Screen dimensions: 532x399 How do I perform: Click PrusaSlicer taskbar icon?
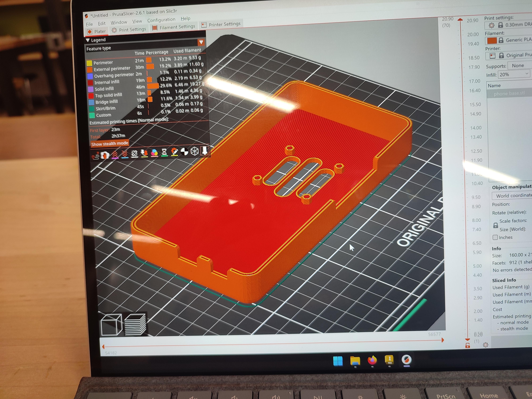point(406,360)
